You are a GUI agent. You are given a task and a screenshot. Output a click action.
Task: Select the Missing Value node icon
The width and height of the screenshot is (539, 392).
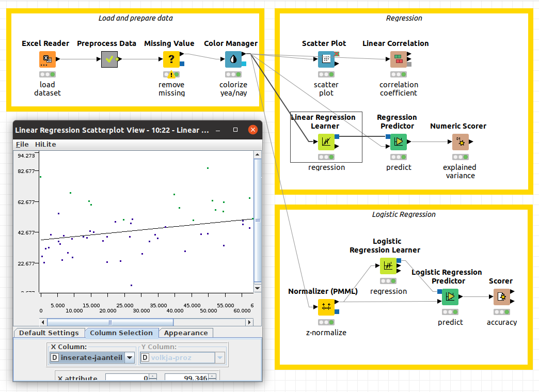point(171,59)
